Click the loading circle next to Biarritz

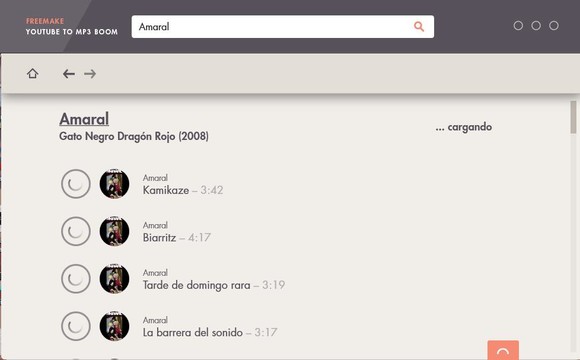[76, 231]
